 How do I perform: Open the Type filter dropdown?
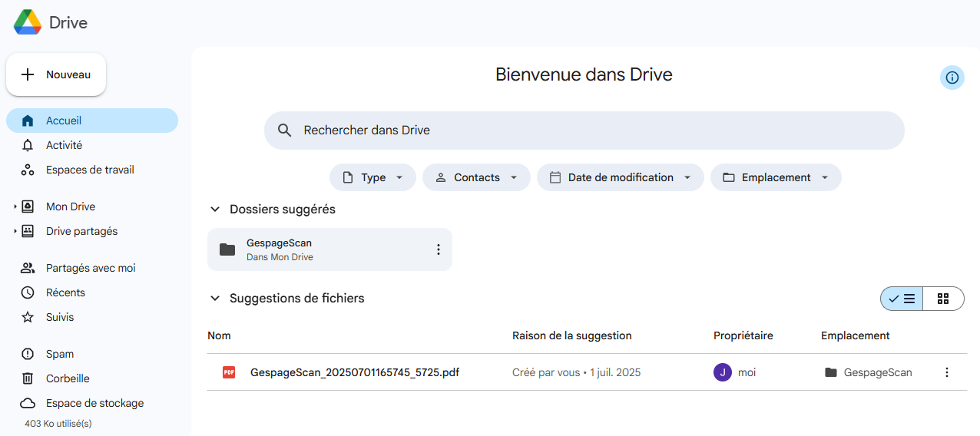click(x=372, y=177)
